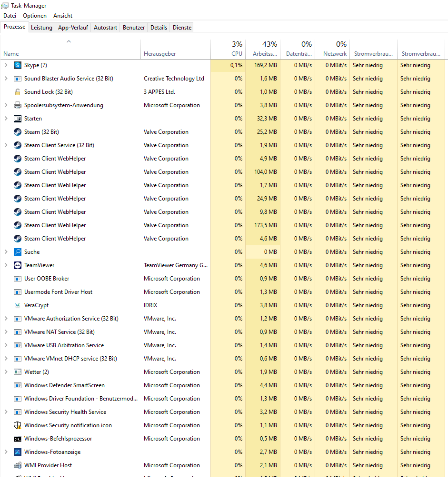The width and height of the screenshot is (448, 482).
Task: Click the Windows-Befehlsprozessor console icon
Action: pos(18,439)
